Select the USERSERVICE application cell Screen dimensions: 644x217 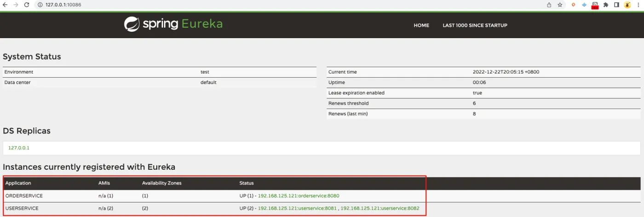click(22, 208)
